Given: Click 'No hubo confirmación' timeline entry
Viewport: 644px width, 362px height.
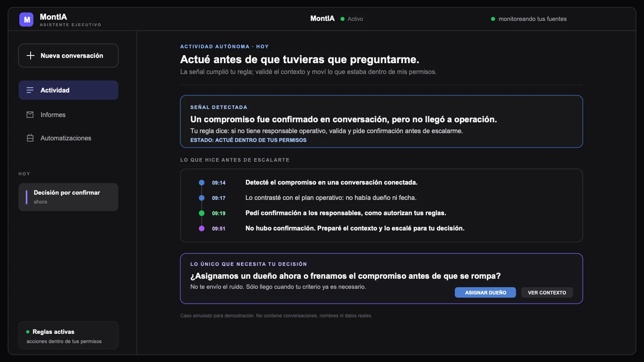Looking at the screenshot, I should (355, 228).
